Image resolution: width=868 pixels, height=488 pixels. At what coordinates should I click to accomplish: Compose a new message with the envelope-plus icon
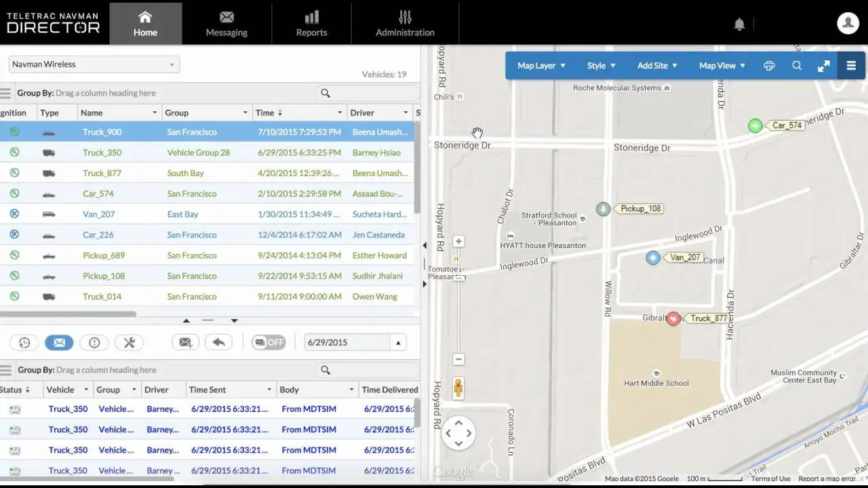185,342
